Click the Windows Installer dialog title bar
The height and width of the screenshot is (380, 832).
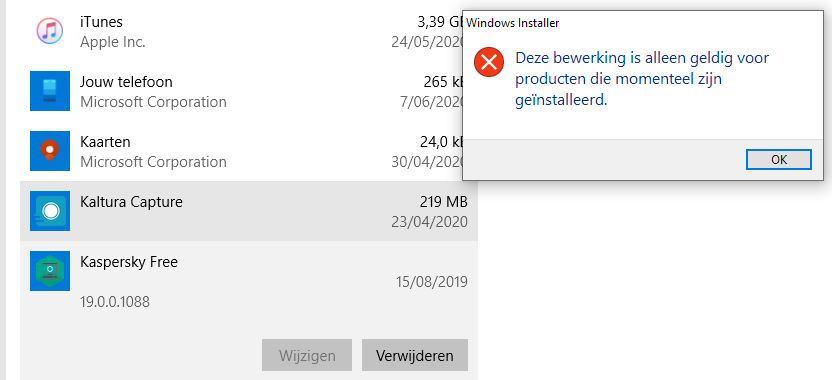click(x=645, y=23)
